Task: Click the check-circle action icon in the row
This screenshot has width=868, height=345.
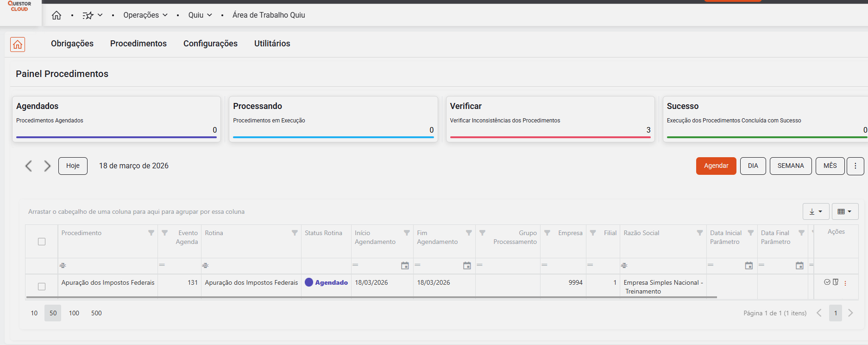Action: click(827, 282)
